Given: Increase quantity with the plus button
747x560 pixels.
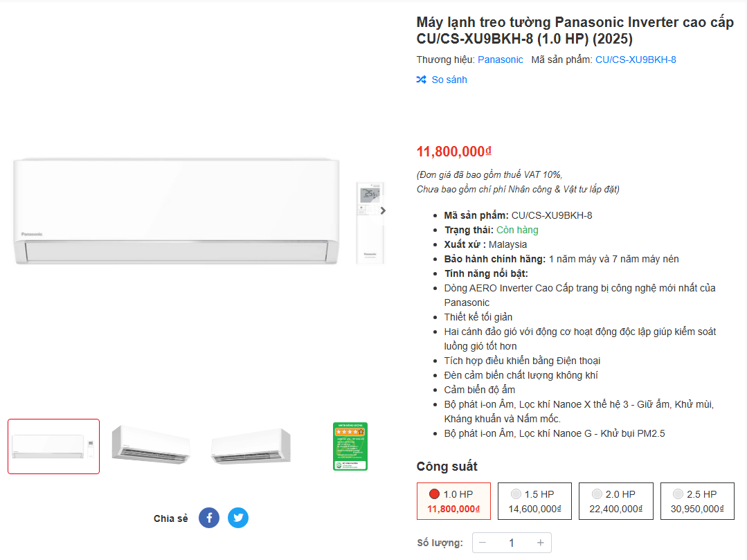Looking at the screenshot, I should pyautogui.click(x=541, y=543).
